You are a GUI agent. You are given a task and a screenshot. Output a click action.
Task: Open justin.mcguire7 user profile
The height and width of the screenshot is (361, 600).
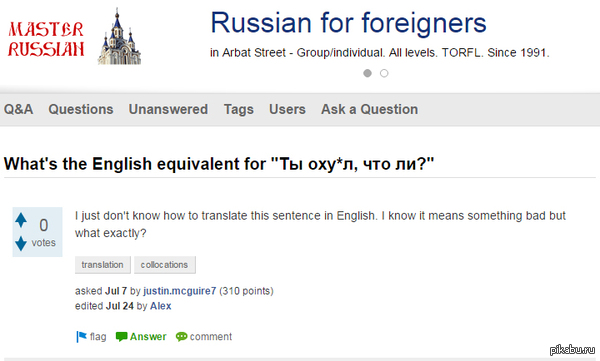point(180,291)
